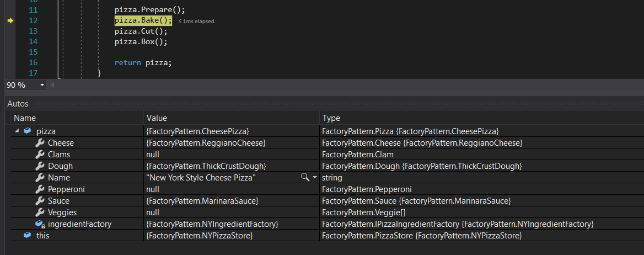Click value {FactoryPattern.NYPizzaStore} in Value column
Viewport: 644px width, 255px height.
pyautogui.click(x=199, y=236)
